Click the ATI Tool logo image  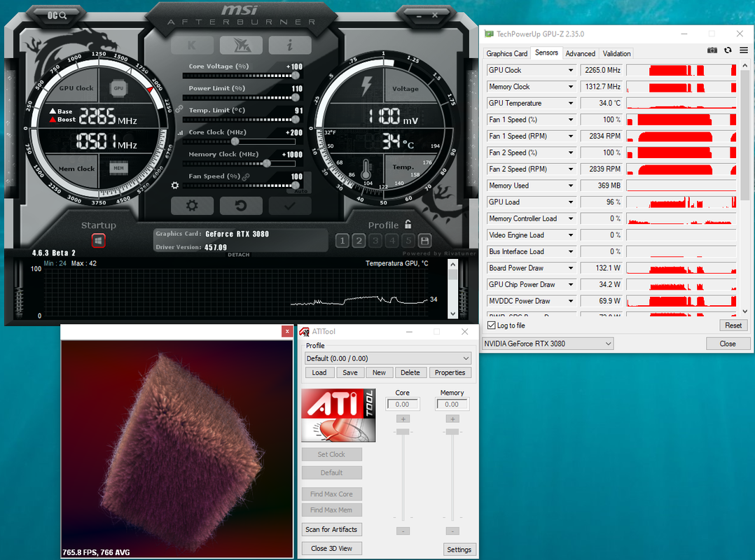(x=338, y=415)
